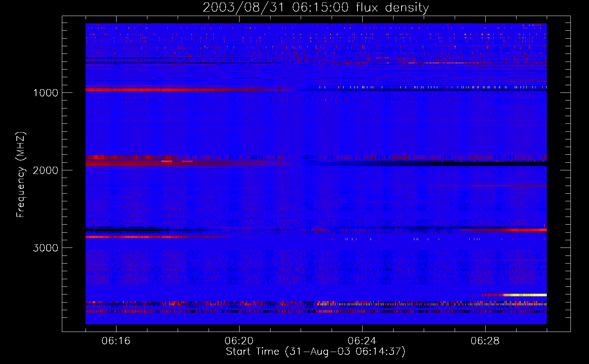Image resolution: width=589 pixels, height=364 pixels.
Task: Select the 'Start Time (31-Aug-03 06:14:37)' label
Action: (316, 352)
